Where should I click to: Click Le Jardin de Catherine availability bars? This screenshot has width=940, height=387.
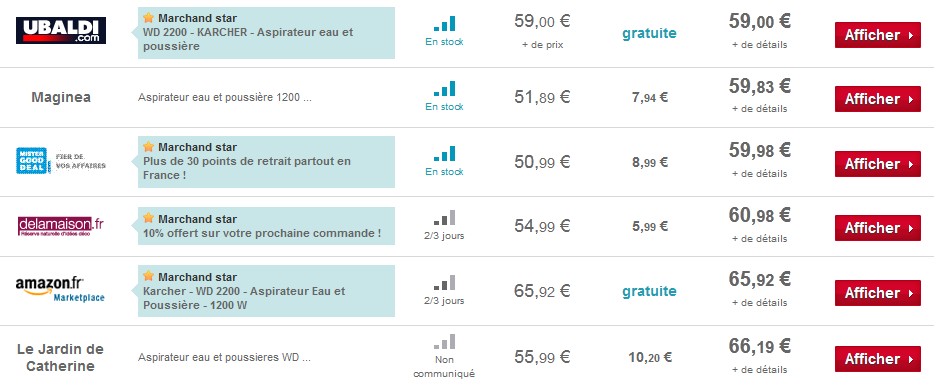[x=445, y=342]
